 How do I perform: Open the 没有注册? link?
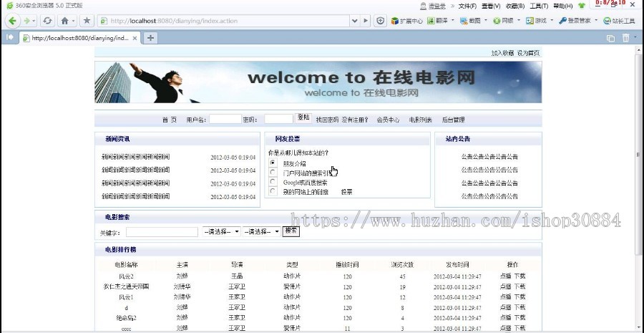pos(355,120)
